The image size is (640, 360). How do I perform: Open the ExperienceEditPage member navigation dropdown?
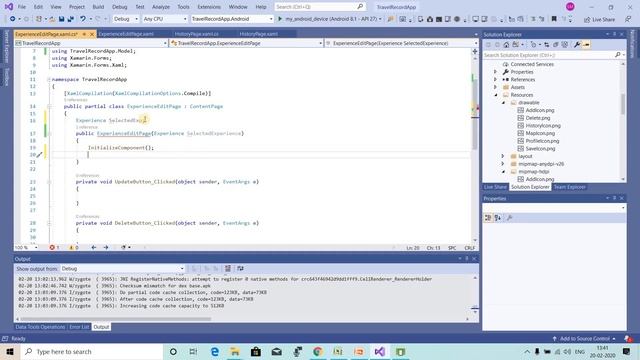pos(402,43)
